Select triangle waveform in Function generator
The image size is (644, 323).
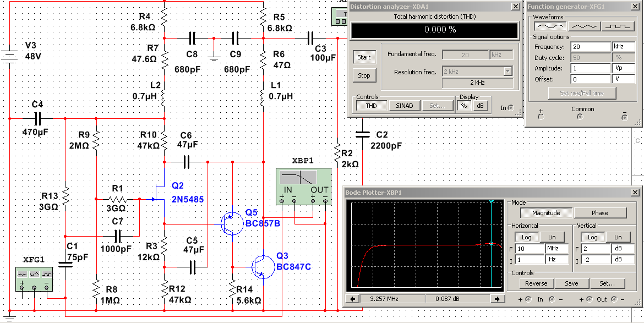tap(584, 26)
